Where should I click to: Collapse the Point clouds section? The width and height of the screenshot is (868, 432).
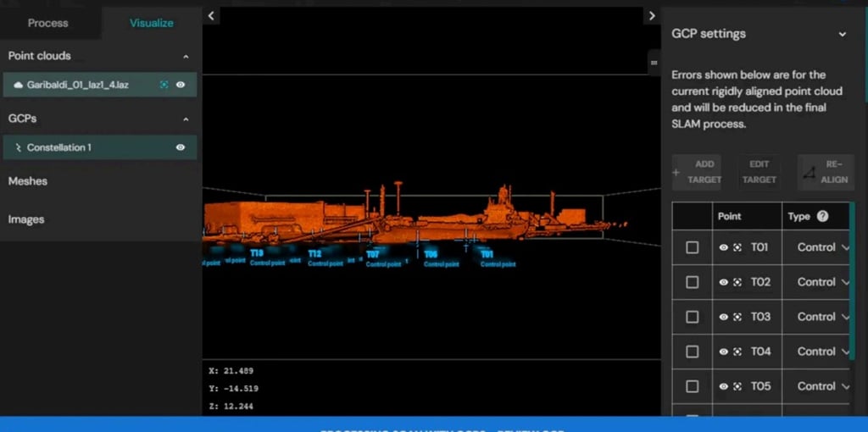click(186, 57)
